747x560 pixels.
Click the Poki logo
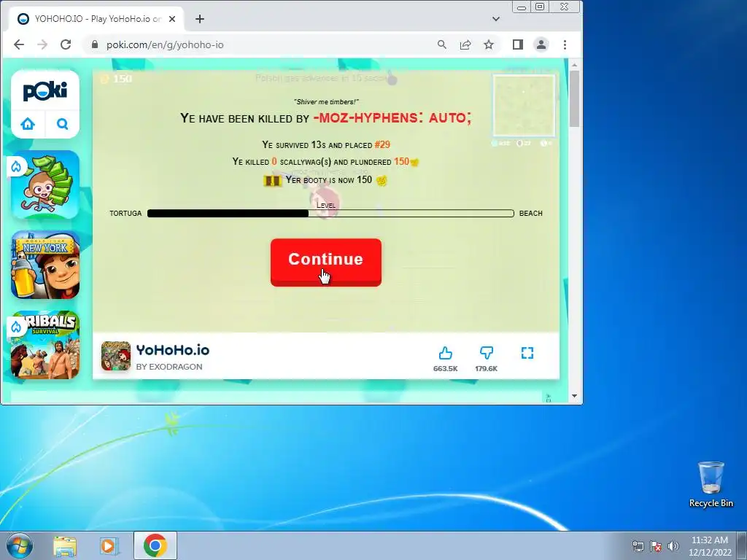45,91
